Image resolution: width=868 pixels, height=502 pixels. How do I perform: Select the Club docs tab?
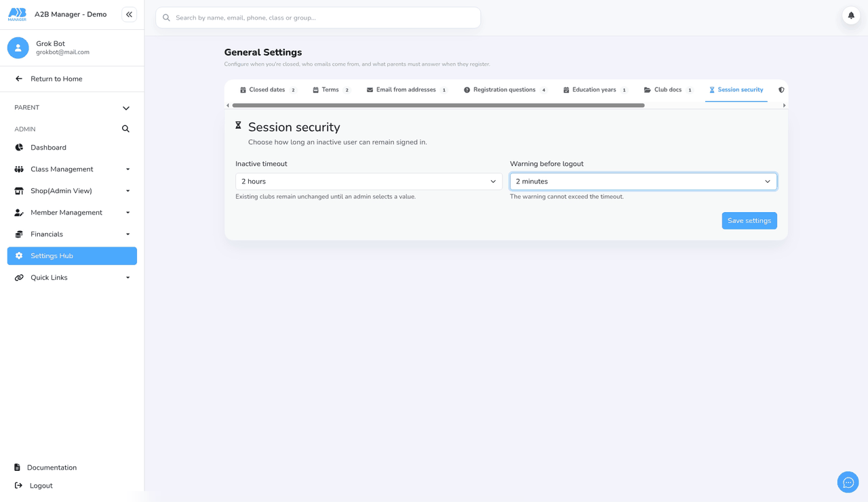coord(668,90)
